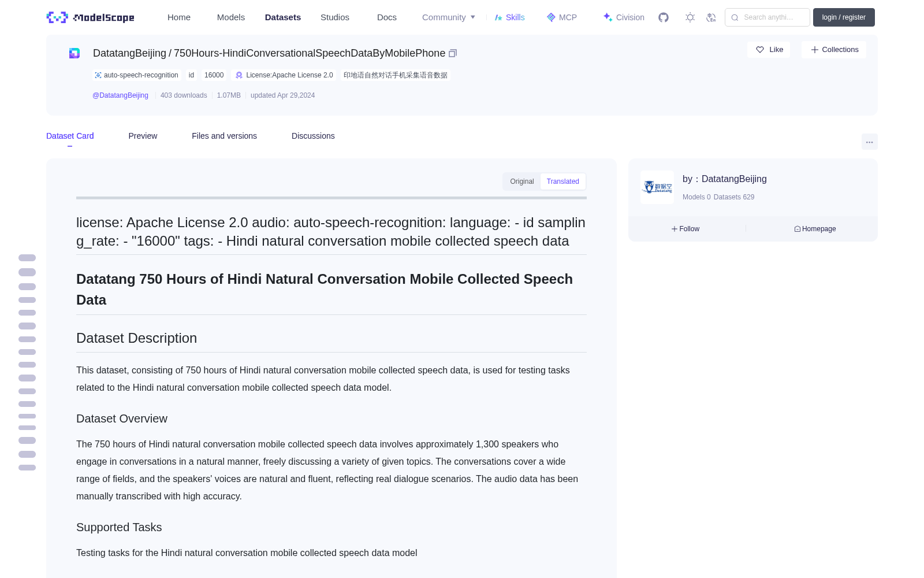Image resolution: width=924 pixels, height=578 pixels.
Task: Click the auto-speech-recognition task tag
Action: click(x=136, y=75)
